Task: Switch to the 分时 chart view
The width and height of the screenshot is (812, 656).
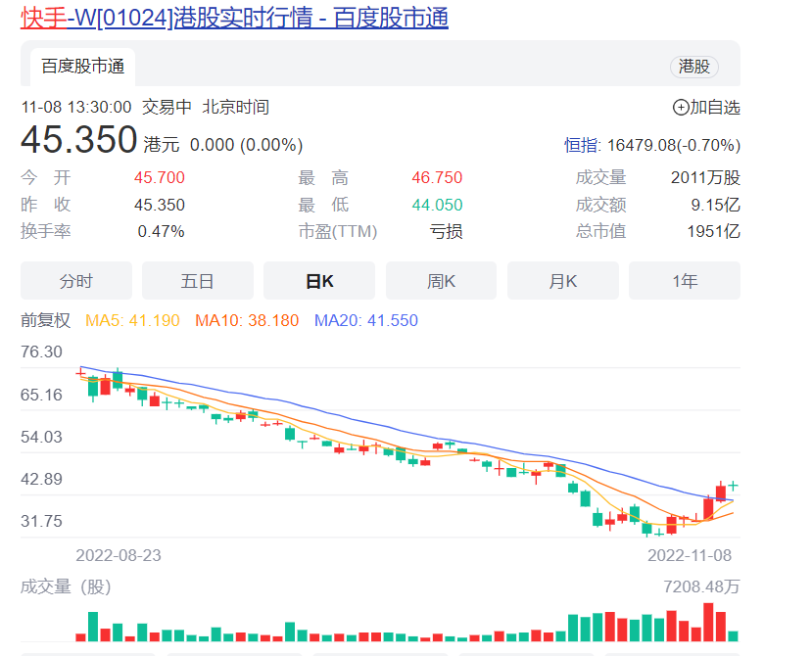Action: pyautogui.click(x=75, y=281)
